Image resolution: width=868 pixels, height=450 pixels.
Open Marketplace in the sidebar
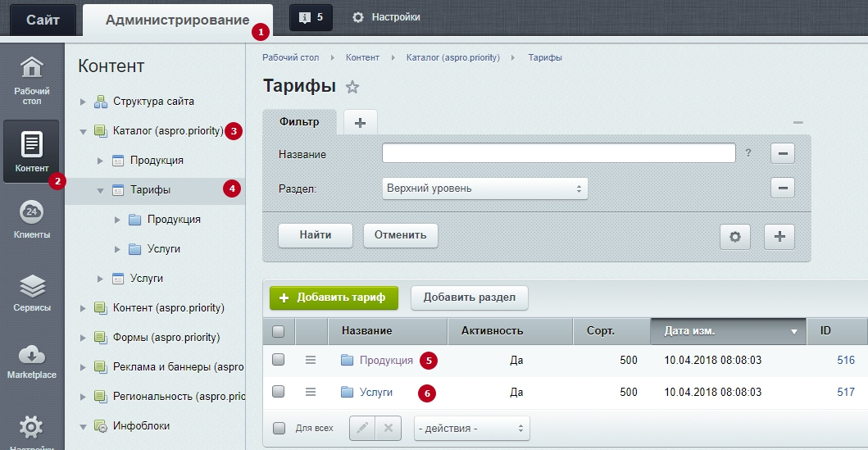(x=31, y=361)
